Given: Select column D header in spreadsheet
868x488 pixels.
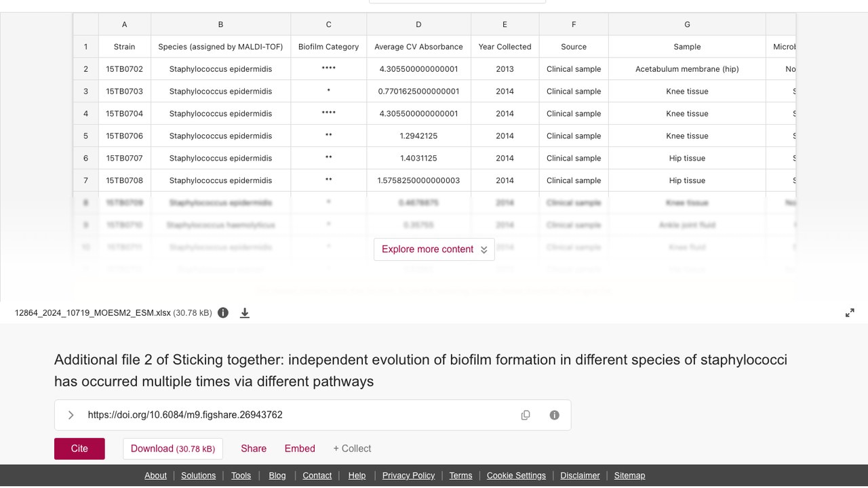Looking at the screenshot, I should click(x=418, y=24).
